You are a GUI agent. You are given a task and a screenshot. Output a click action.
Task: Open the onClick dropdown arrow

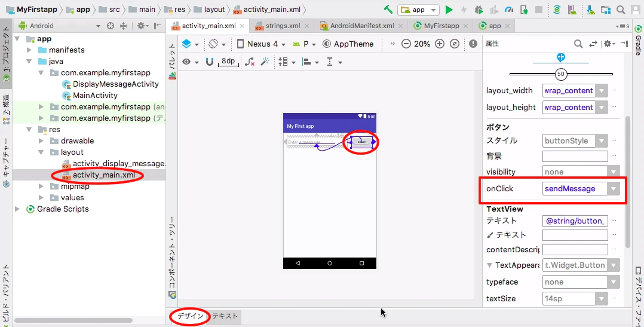click(614, 188)
